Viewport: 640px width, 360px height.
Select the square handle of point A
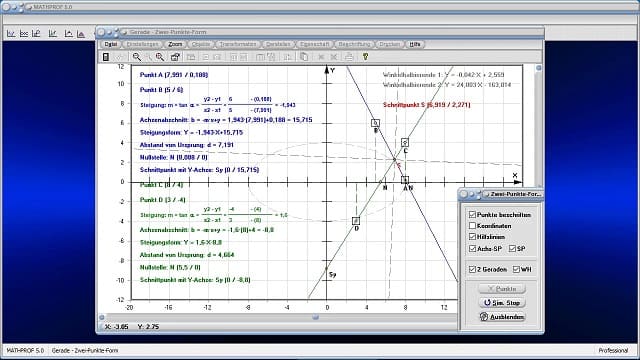coord(405,180)
